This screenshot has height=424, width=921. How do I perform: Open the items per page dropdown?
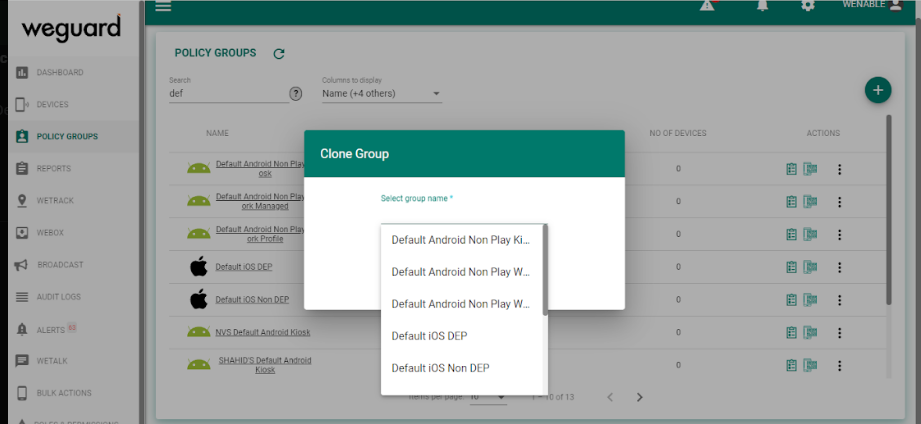(488, 398)
